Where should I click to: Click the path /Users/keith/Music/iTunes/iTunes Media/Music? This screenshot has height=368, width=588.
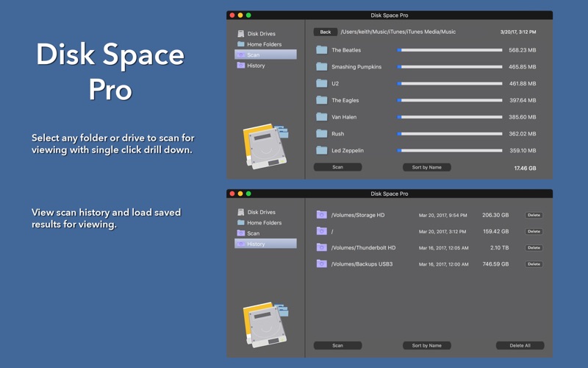pyautogui.click(x=398, y=32)
